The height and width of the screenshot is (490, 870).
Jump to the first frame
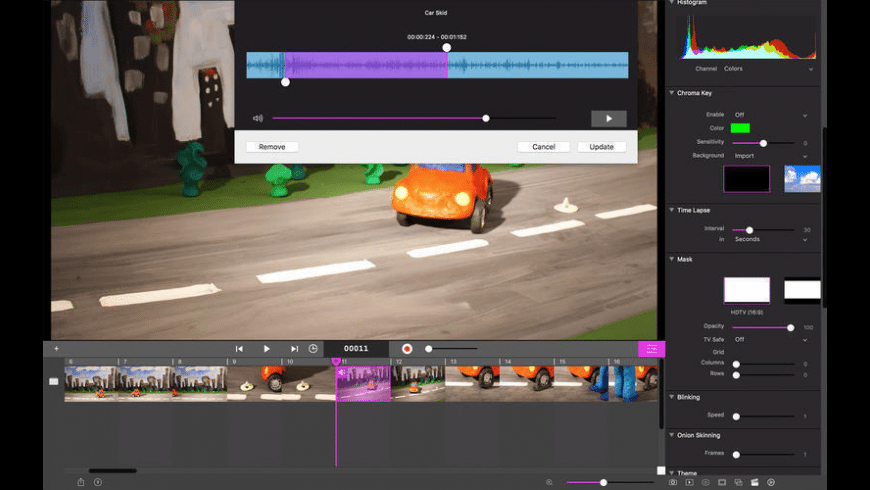(x=239, y=349)
